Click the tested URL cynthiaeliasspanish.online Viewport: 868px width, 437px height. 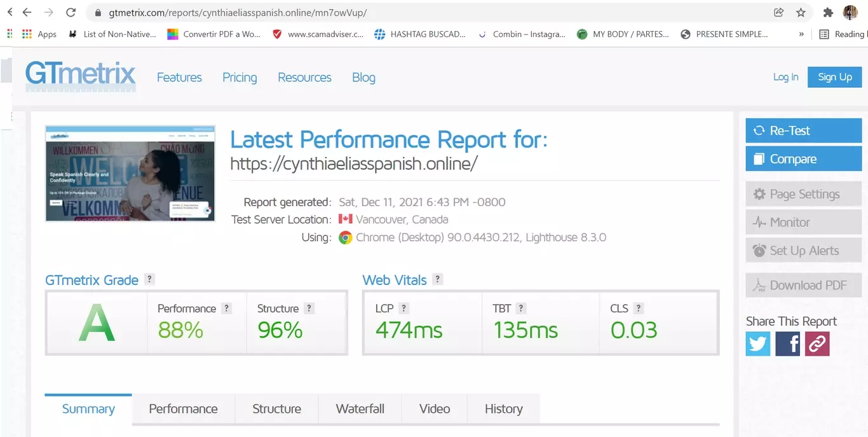tap(353, 163)
